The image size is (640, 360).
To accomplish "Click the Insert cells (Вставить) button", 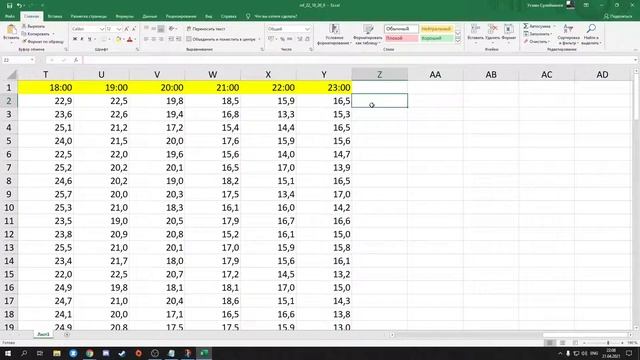I will 475,32.
